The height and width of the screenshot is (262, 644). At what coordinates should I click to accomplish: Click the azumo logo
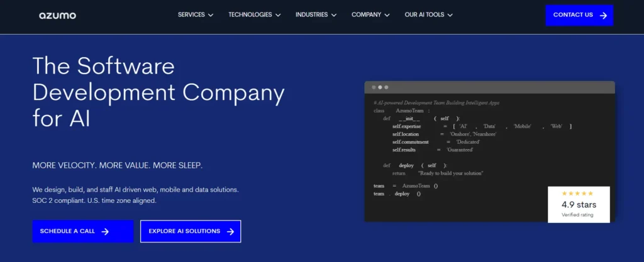[57, 16]
